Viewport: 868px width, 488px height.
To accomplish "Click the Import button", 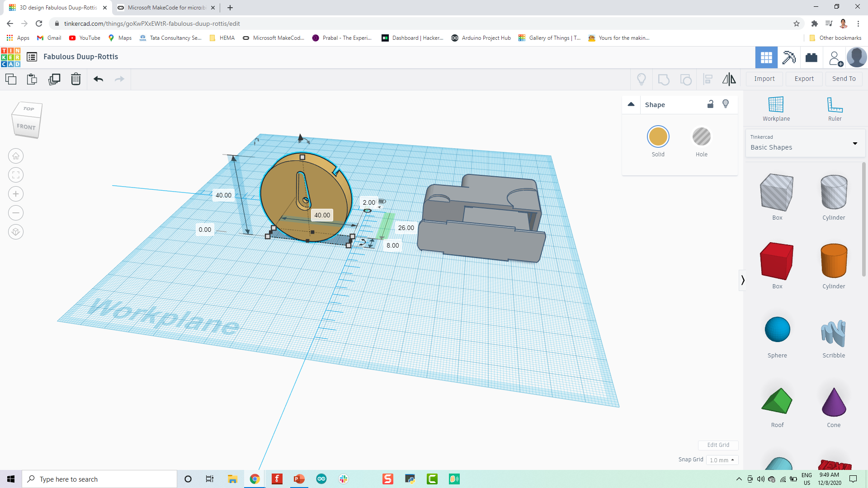I will [x=764, y=78].
